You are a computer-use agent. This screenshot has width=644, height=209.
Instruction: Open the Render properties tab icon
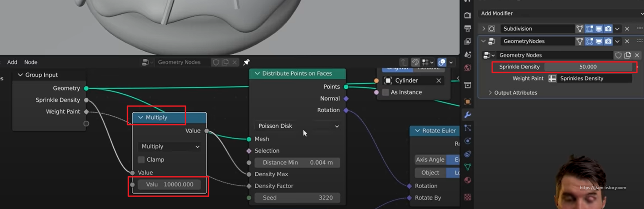[468, 15]
